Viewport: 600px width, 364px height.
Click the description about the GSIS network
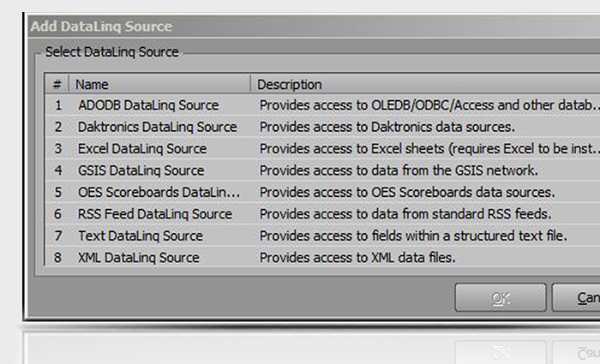399,170
